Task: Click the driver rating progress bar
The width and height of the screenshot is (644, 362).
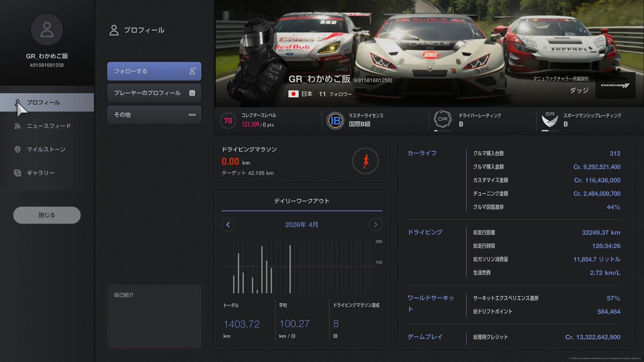Action: point(443,130)
